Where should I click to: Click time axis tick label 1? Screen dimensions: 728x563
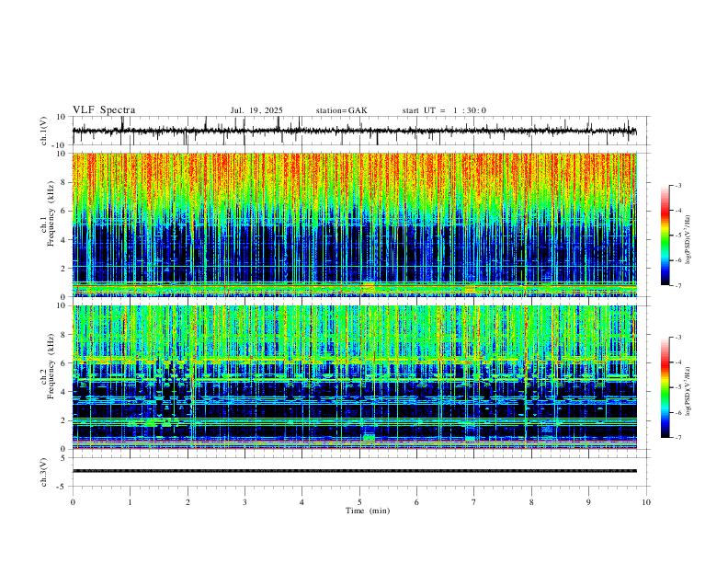(x=131, y=502)
